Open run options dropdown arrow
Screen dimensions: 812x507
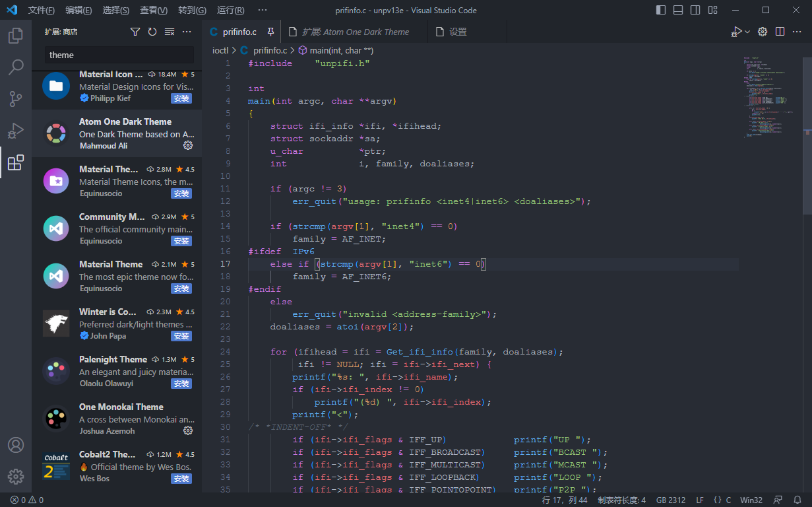coord(747,32)
